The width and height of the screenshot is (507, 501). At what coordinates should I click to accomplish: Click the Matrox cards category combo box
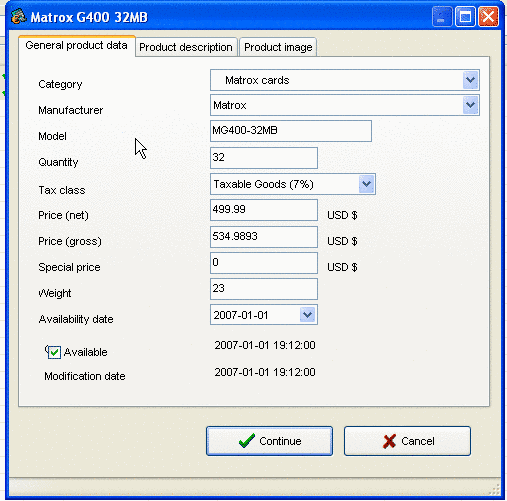(345, 80)
